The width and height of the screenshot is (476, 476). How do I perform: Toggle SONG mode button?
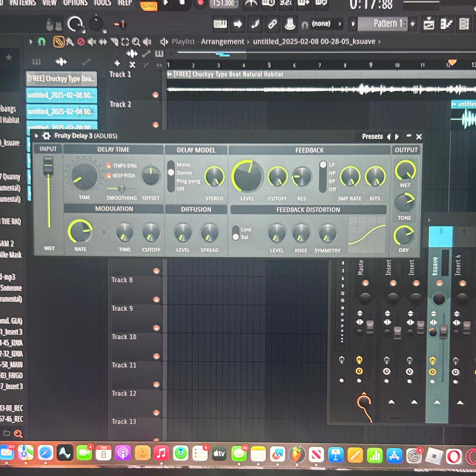[x=149, y=6]
